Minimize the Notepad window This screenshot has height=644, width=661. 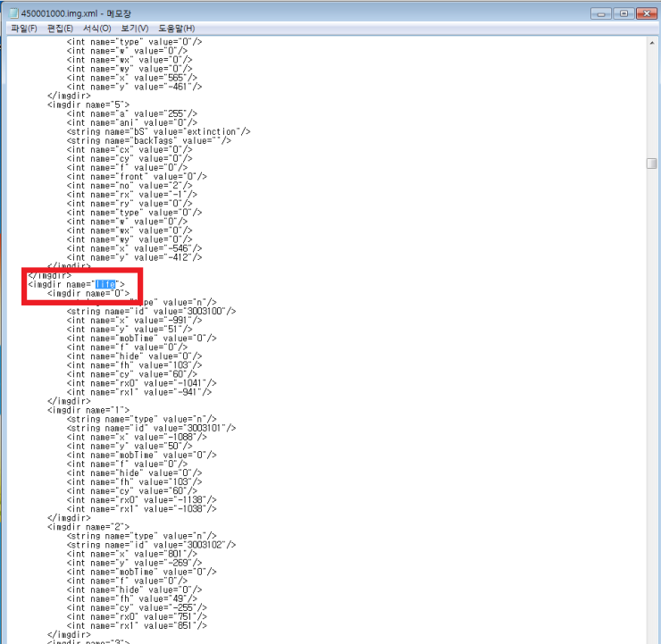601,14
